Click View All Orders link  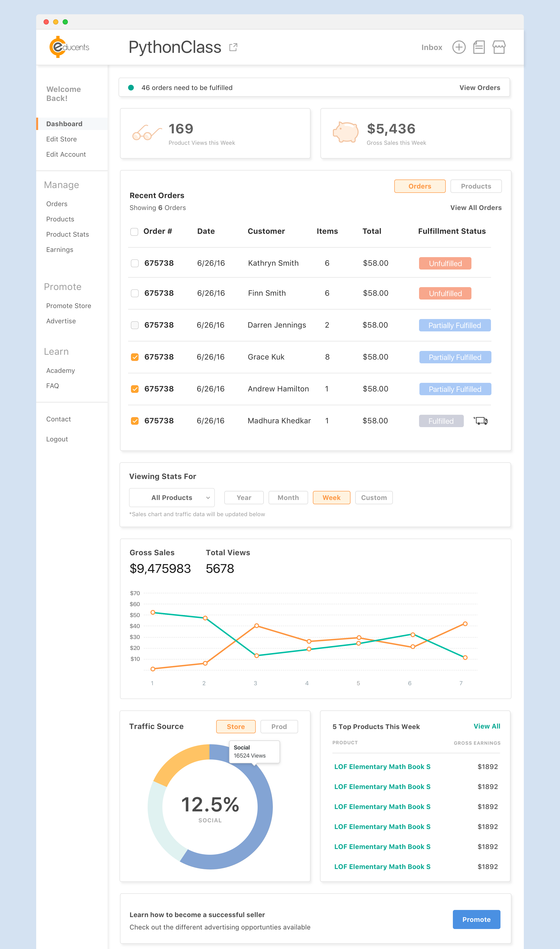pyautogui.click(x=476, y=208)
